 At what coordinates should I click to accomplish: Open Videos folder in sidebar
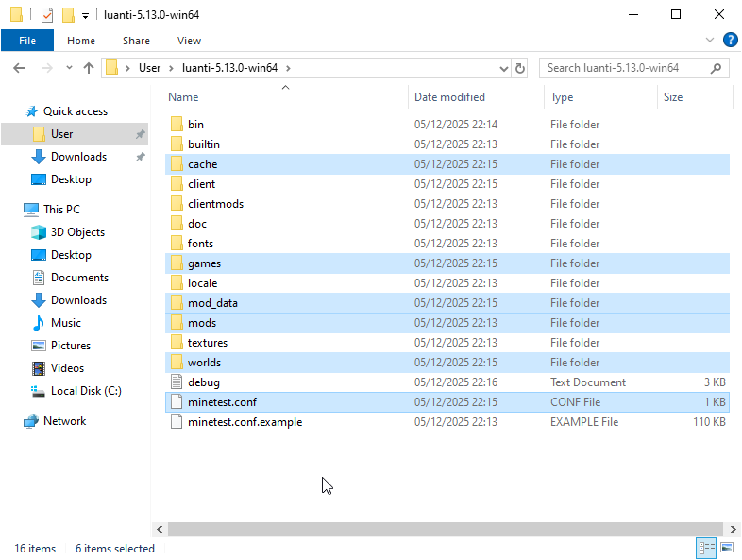click(67, 368)
